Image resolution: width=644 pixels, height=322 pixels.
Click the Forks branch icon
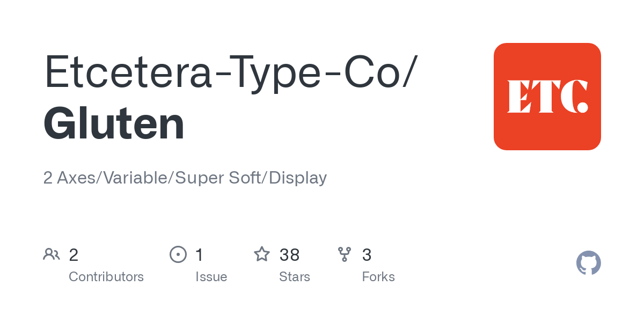(x=345, y=254)
